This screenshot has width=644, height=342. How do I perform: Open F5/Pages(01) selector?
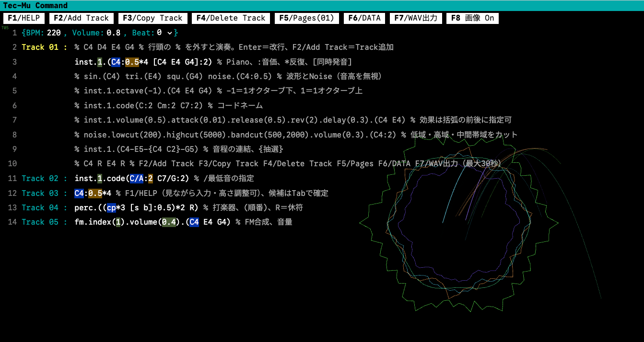(307, 18)
